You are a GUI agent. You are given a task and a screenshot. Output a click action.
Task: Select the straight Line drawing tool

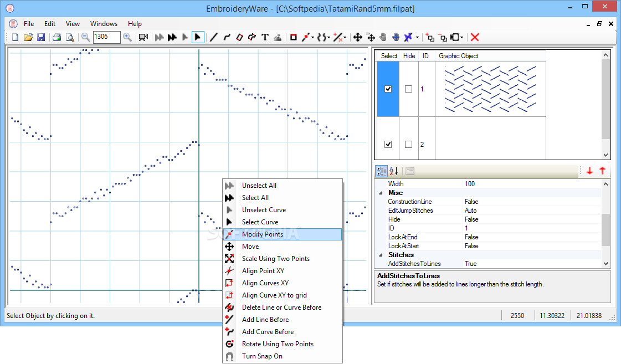pos(214,37)
